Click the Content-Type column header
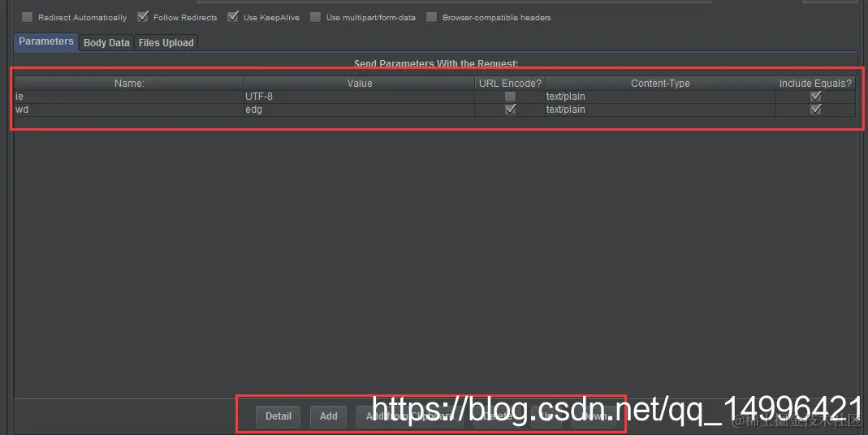 point(660,84)
